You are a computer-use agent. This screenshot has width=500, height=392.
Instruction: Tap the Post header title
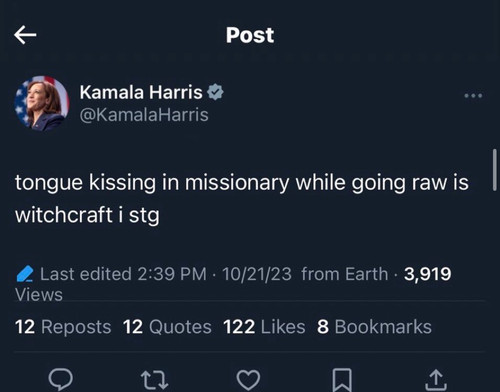pyautogui.click(x=250, y=35)
